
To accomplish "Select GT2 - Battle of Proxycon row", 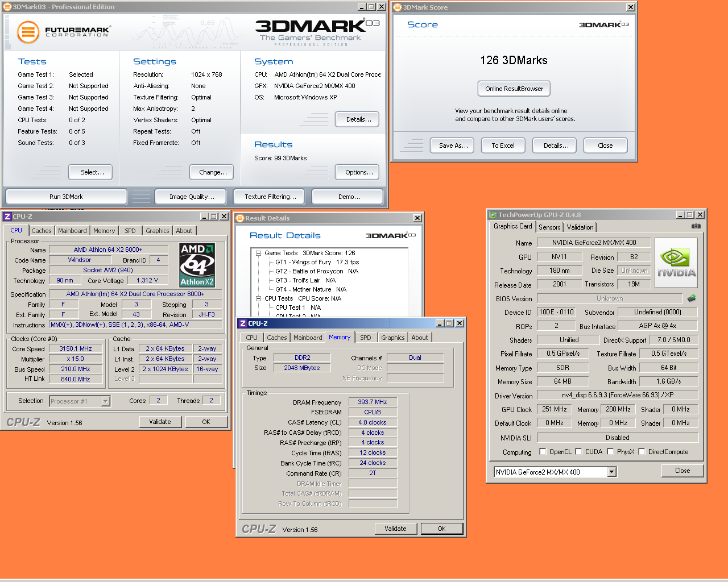I will coord(317,271).
